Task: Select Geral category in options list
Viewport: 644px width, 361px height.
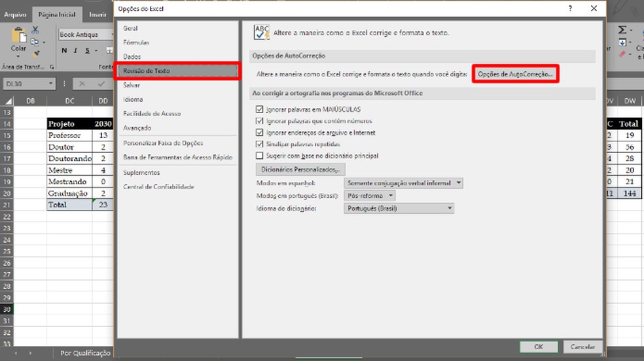Action: tap(177, 28)
